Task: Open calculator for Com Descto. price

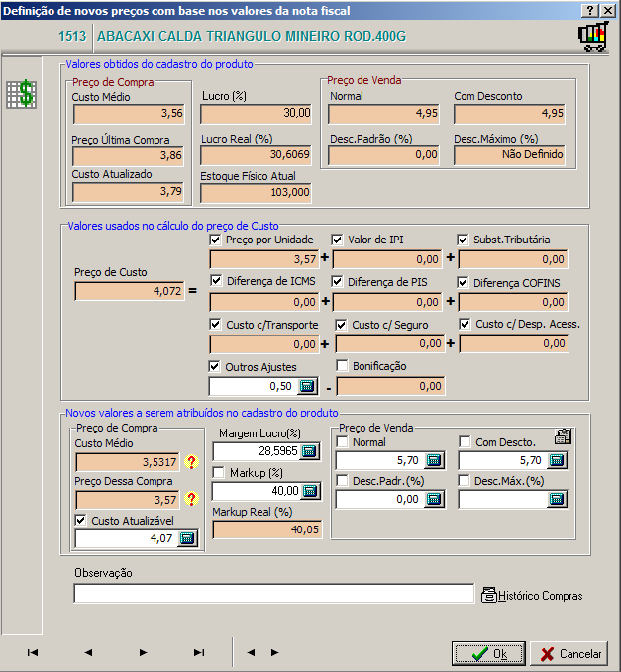Action: pos(557,460)
